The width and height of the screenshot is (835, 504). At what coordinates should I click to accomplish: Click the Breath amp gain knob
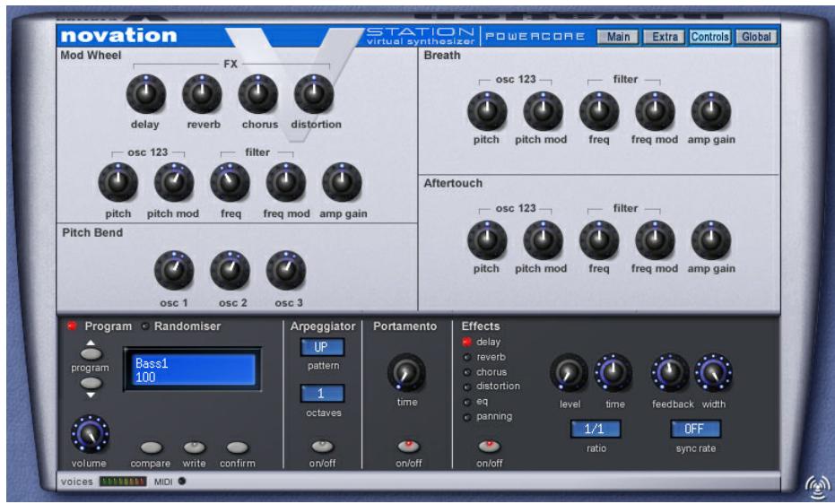[x=711, y=111]
